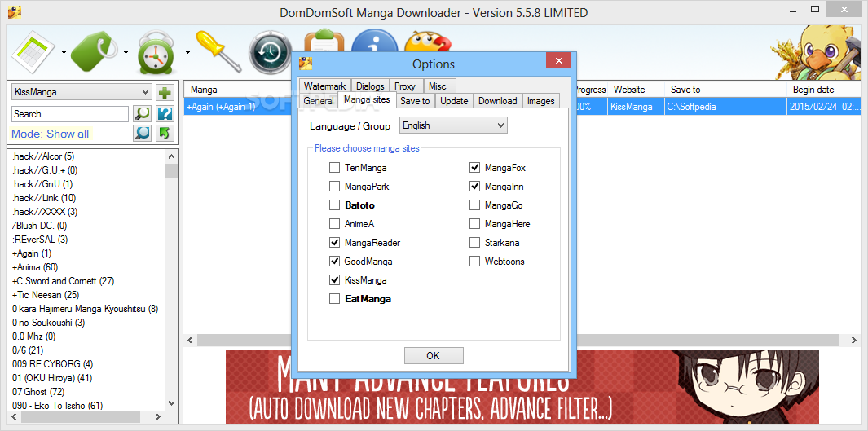Screen dimensions: 868x431
Task: Select 07 Ghost (72) in manga list
Action: (x=38, y=392)
